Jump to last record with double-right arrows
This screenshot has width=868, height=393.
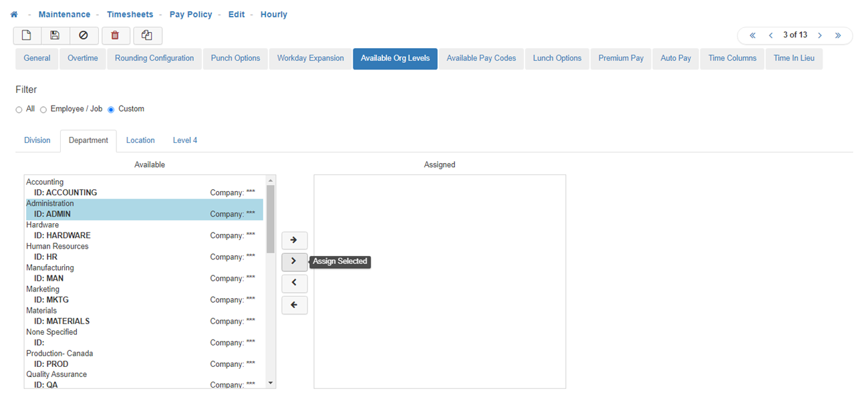tap(838, 35)
